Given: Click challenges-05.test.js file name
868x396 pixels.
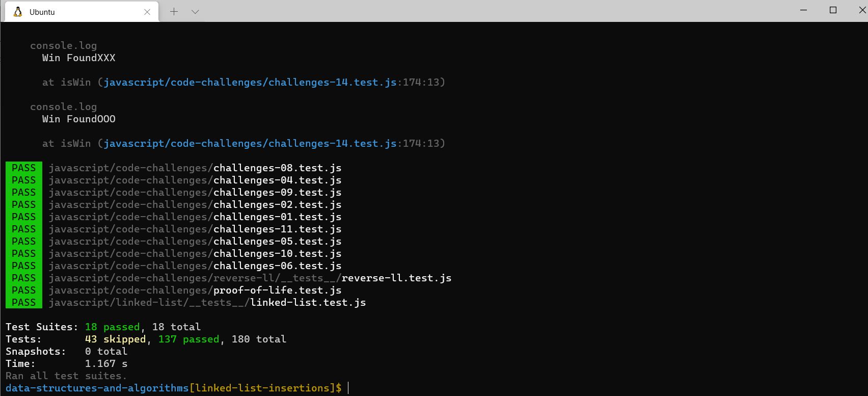Looking at the screenshot, I should pos(277,241).
